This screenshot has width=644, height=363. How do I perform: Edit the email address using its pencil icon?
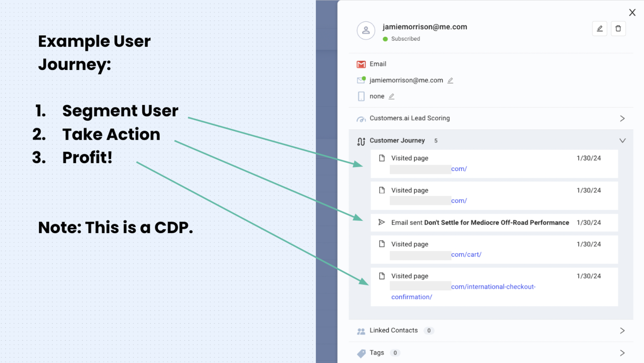(450, 80)
